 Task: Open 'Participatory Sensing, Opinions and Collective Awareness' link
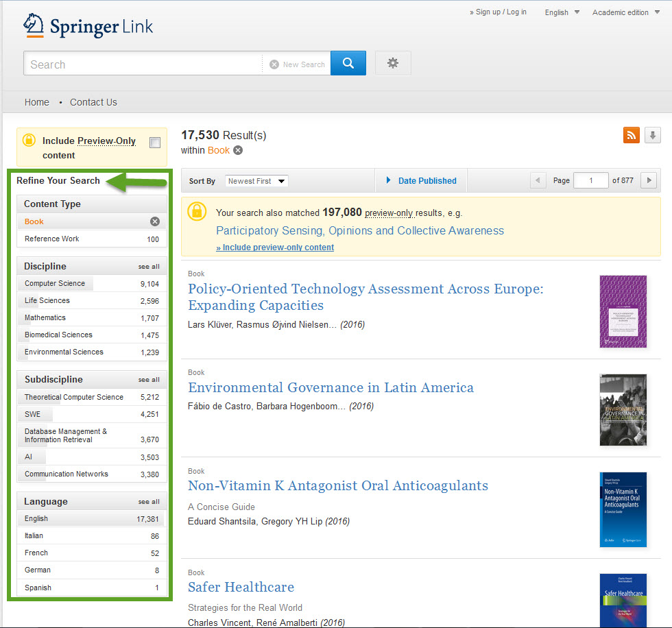click(359, 230)
